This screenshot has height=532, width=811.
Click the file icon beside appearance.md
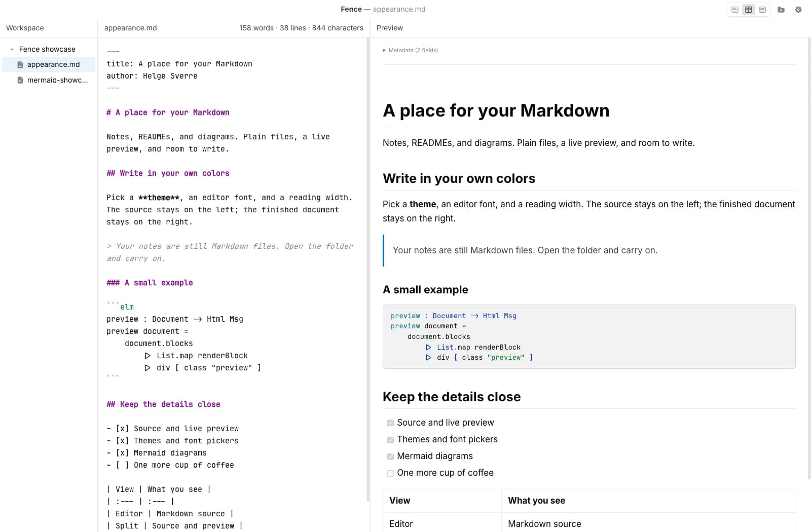coord(20,65)
